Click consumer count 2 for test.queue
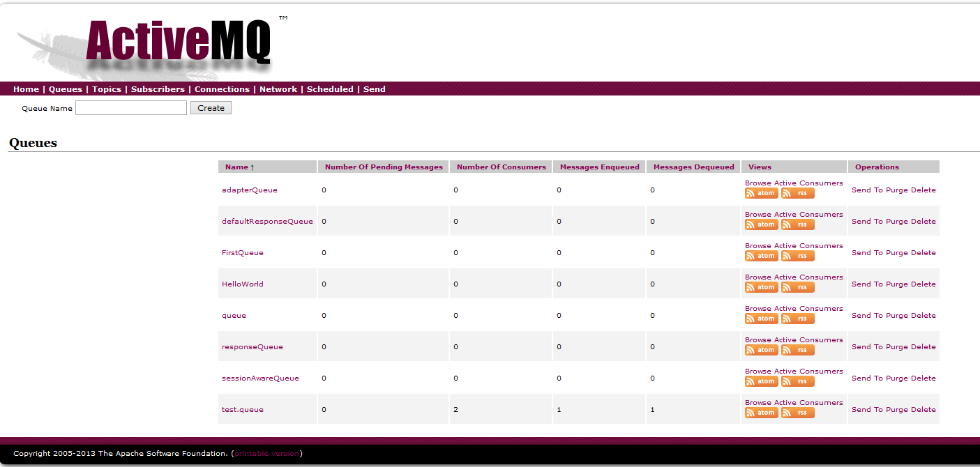Viewport: 980px width, 467px height. click(455, 410)
